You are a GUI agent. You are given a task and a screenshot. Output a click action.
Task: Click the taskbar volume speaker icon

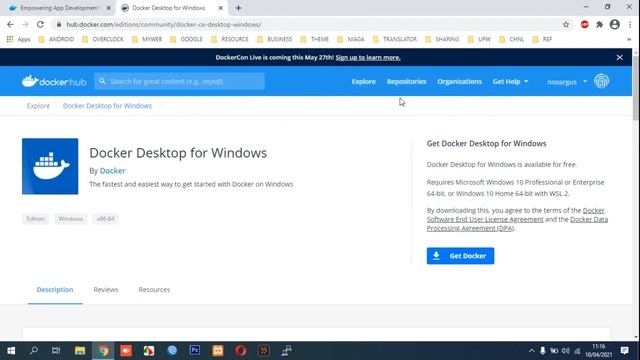[x=565, y=351]
